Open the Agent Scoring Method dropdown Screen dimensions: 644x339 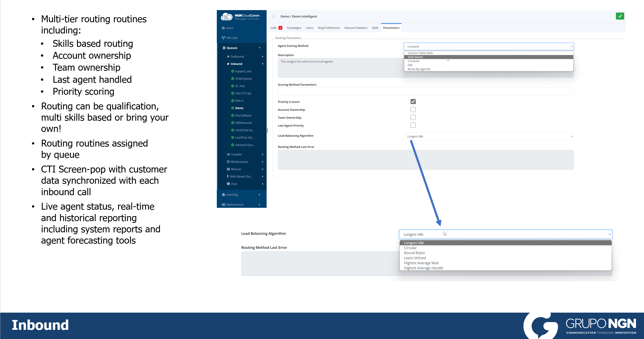pos(488,47)
